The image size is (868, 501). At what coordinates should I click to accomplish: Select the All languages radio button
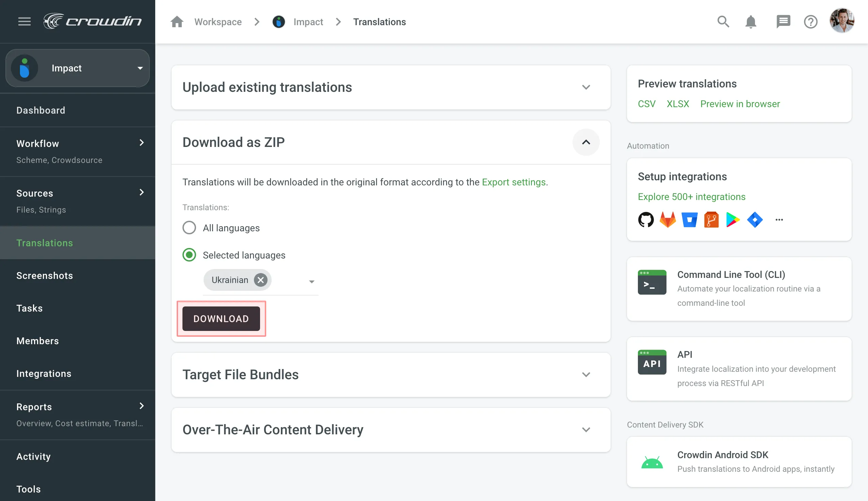click(x=189, y=228)
